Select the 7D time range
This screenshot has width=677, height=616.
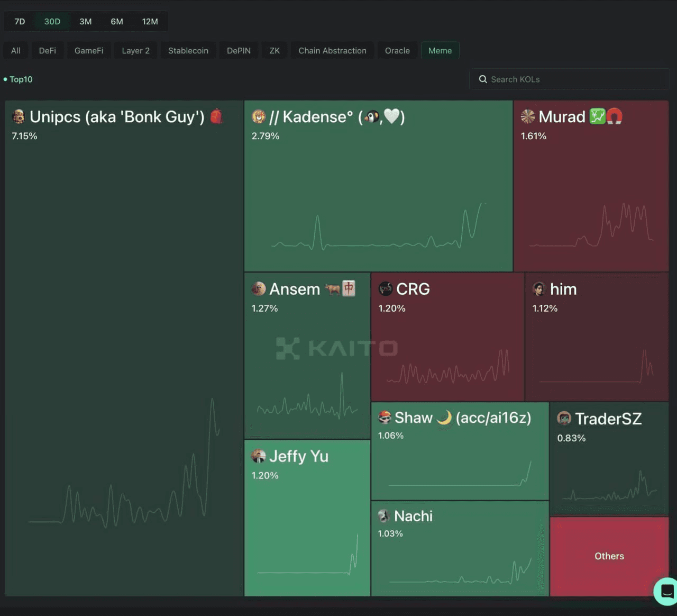click(x=20, y=22)
